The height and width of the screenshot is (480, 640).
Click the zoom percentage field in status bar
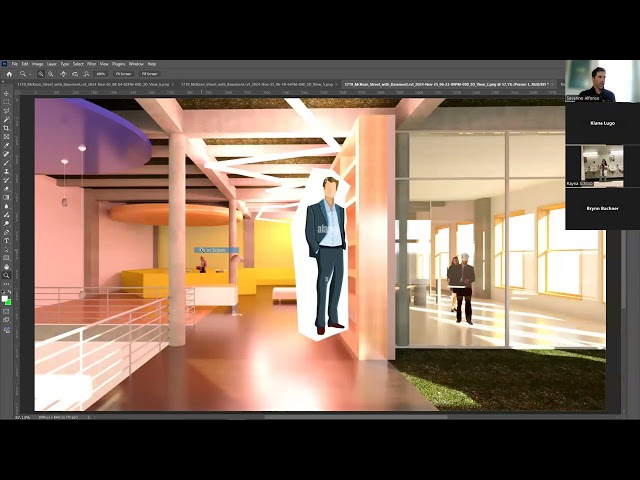click(22, 417)
